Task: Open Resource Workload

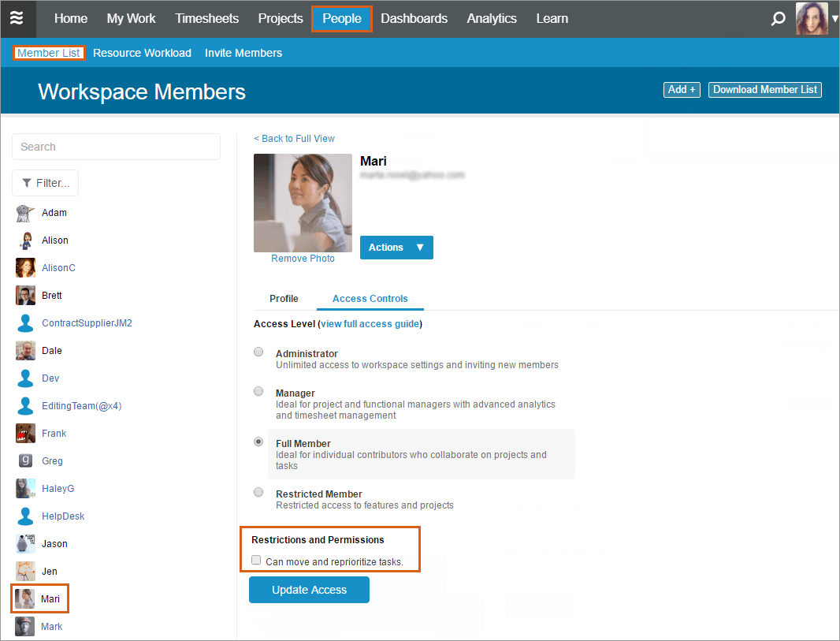Action: pyautogui.click(x=142, y=53)
